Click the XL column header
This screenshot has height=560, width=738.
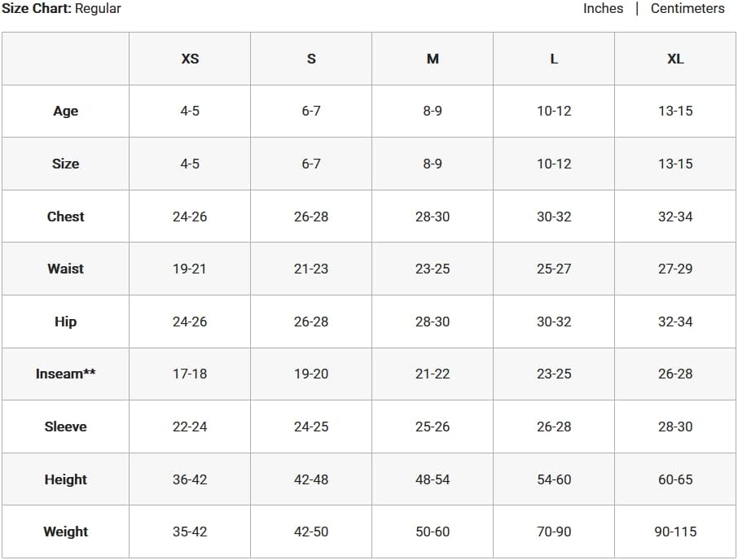[x=675, y=59]
